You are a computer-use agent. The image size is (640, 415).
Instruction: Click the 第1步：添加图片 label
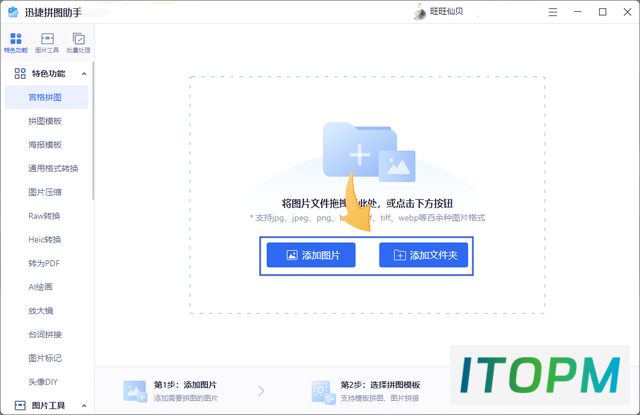tap(185, 385)
